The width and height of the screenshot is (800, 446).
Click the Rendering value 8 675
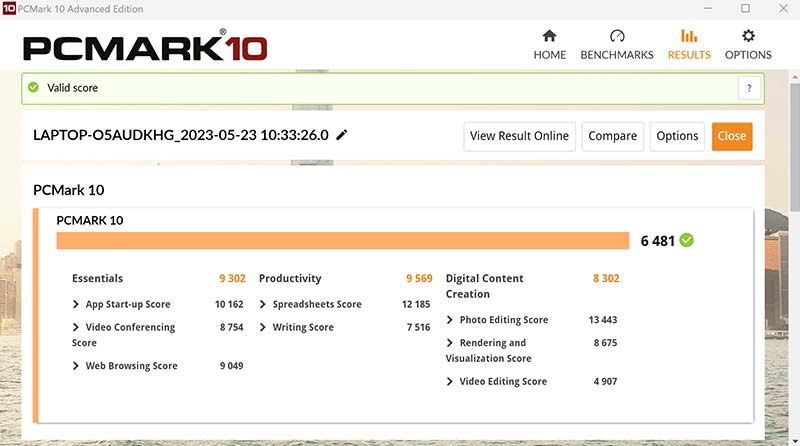point(605,343)
